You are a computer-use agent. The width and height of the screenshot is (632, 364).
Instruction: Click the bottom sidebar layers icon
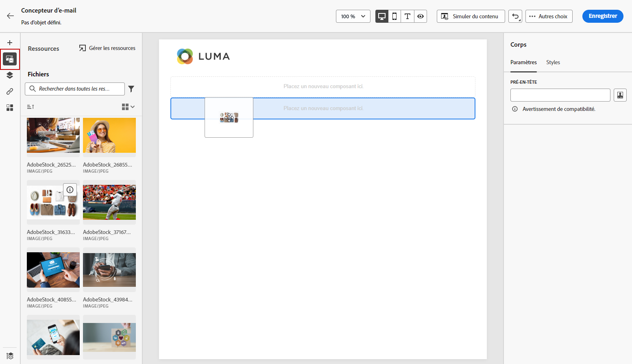tap(10, 356)
